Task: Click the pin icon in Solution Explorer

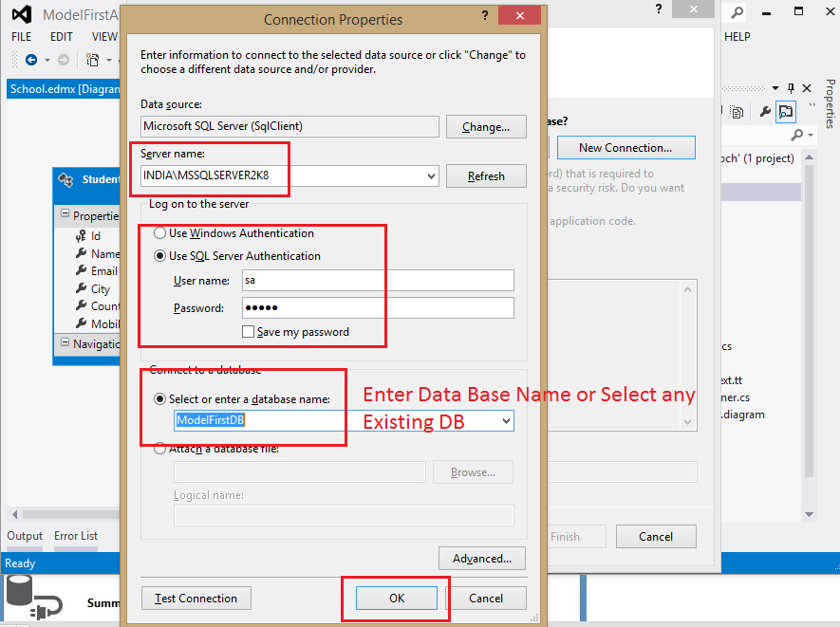Action: point(791,88)
